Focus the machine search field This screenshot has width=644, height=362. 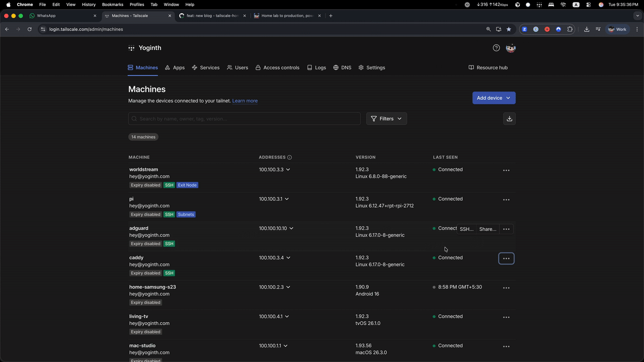pos(245,119)
